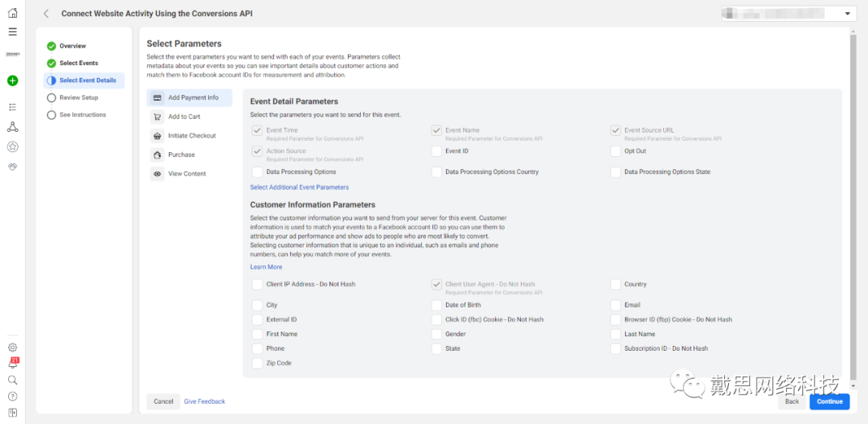868x424 pixels.
Task: Open the Learn More link
Action: (266, 267)
